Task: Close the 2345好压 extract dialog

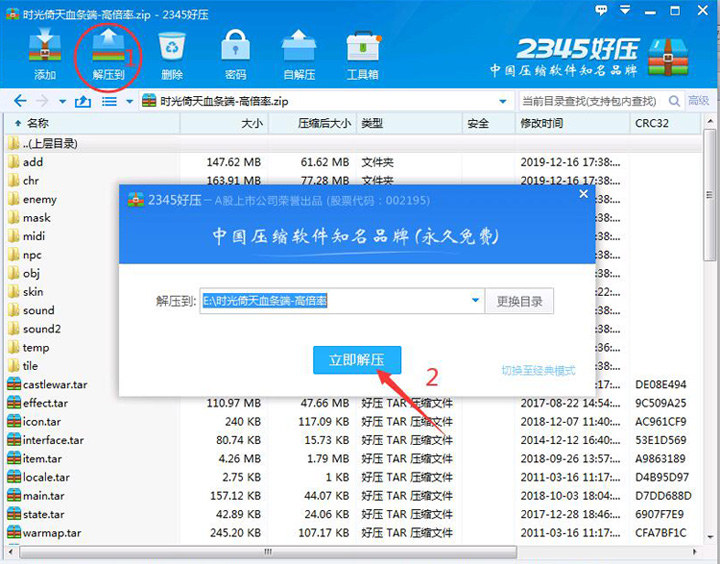Action: [584, 194]
